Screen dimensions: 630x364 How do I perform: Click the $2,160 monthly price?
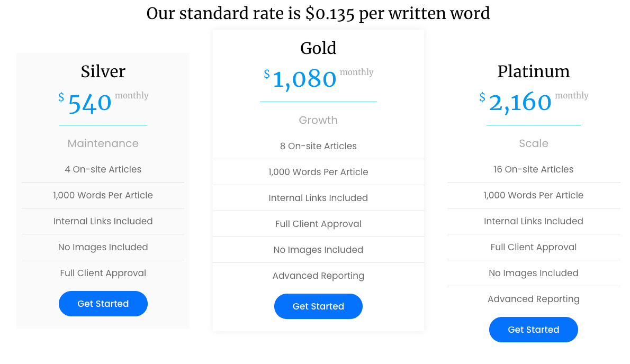click(520, 102)
